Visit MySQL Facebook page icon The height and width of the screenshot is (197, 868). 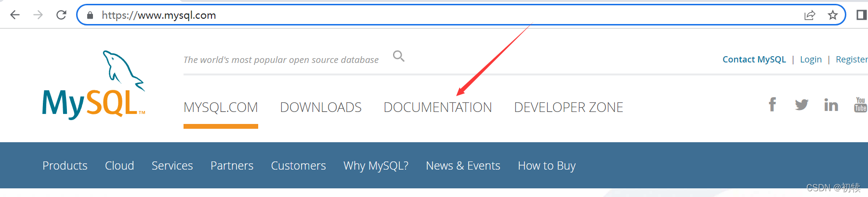(x=773, y=104)
